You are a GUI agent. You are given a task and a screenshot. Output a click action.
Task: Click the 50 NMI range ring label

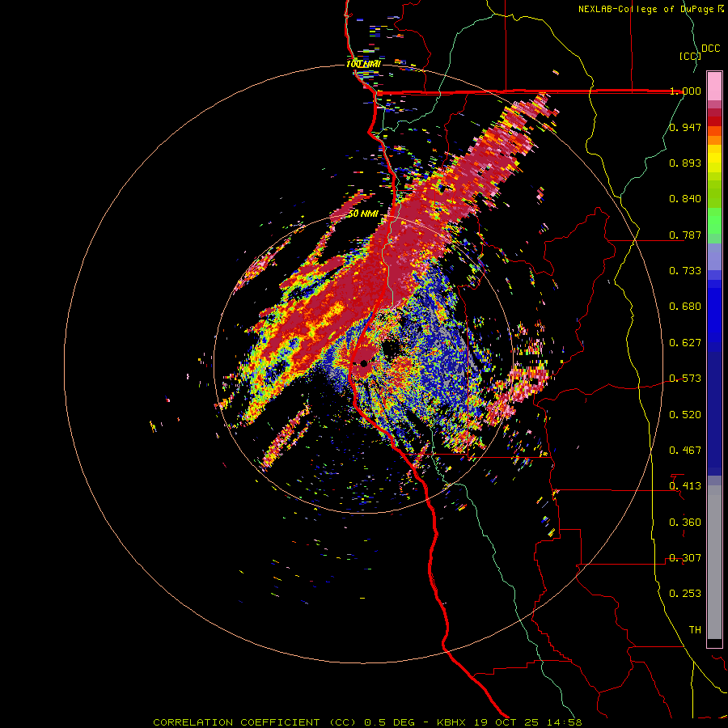363,214
